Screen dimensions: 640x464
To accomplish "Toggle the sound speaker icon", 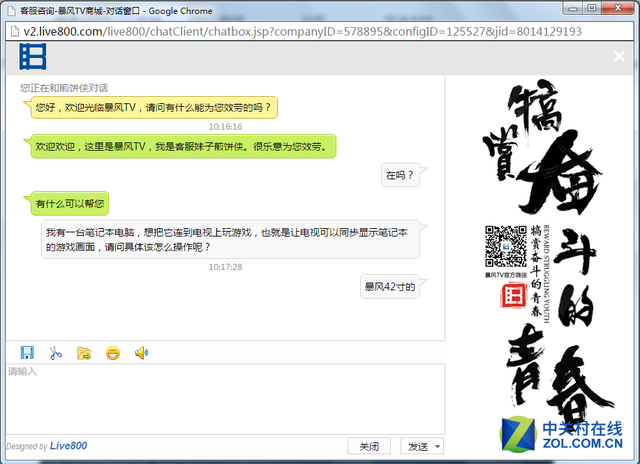I will pos(141,353).
